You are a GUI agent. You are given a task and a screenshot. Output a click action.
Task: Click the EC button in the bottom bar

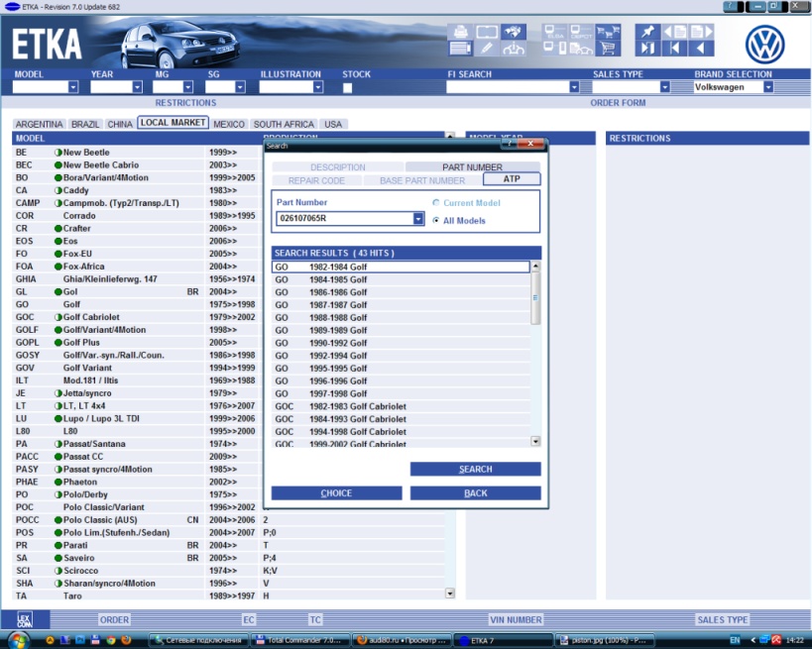[249, 619]
